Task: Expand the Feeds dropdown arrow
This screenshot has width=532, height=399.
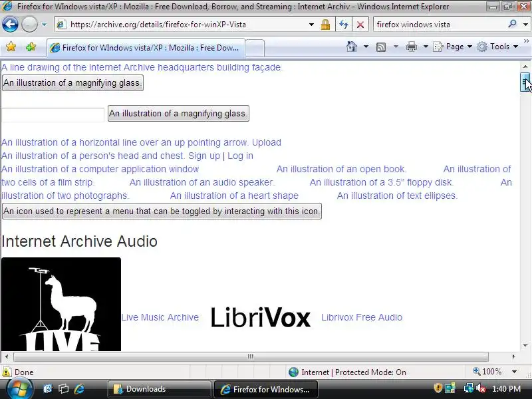Action: tap(396, 47)
